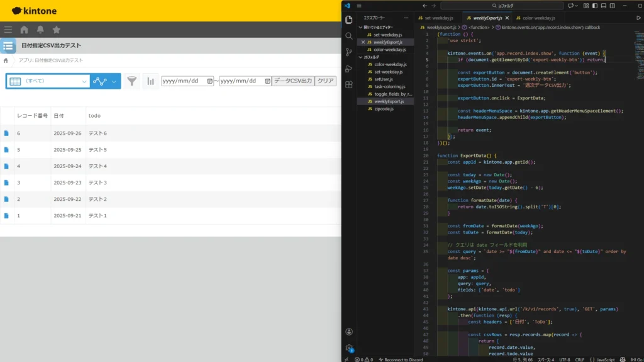
Task: Click the データCSV出力 button
Action: pyautogui.click(x=292, y=81)
